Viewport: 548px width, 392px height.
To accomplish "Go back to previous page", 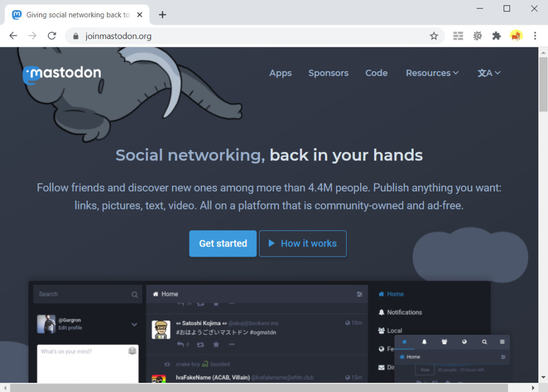I will 13,36.
